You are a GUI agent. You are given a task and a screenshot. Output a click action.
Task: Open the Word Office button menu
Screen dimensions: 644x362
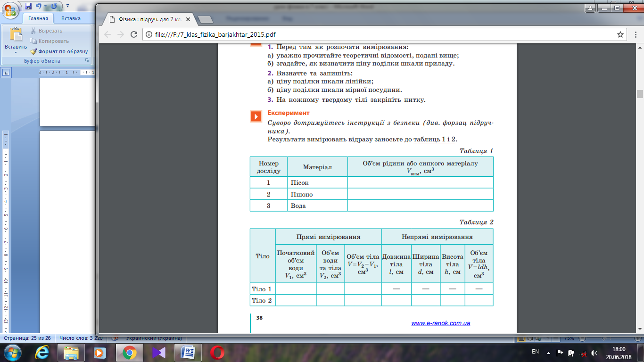click(11, 11)
